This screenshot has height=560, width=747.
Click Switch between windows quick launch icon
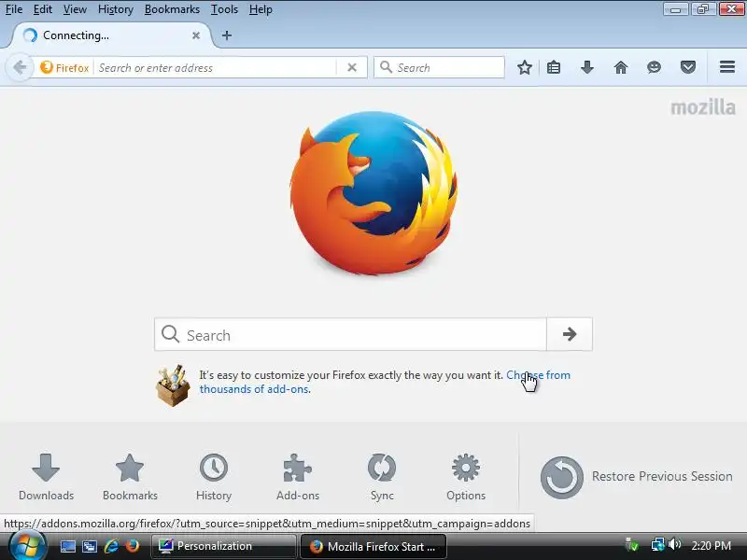pyautogui.click(x=90, y=546)
